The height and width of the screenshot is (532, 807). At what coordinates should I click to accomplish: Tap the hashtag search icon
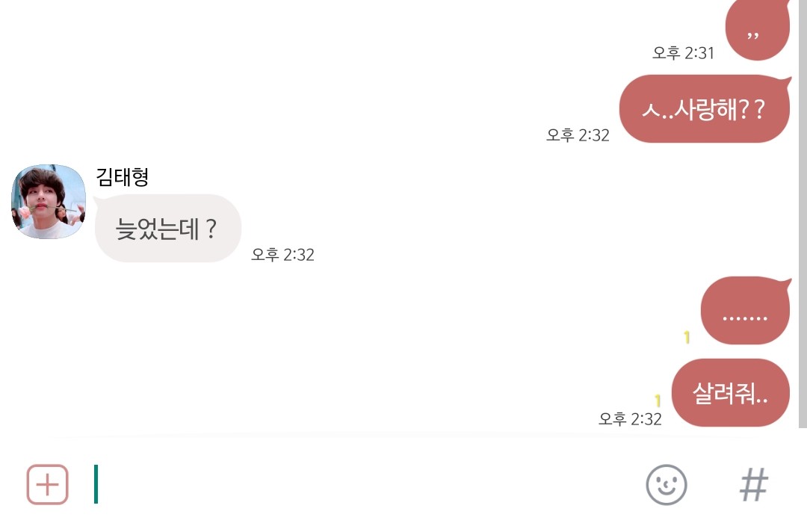click(753, 485)
